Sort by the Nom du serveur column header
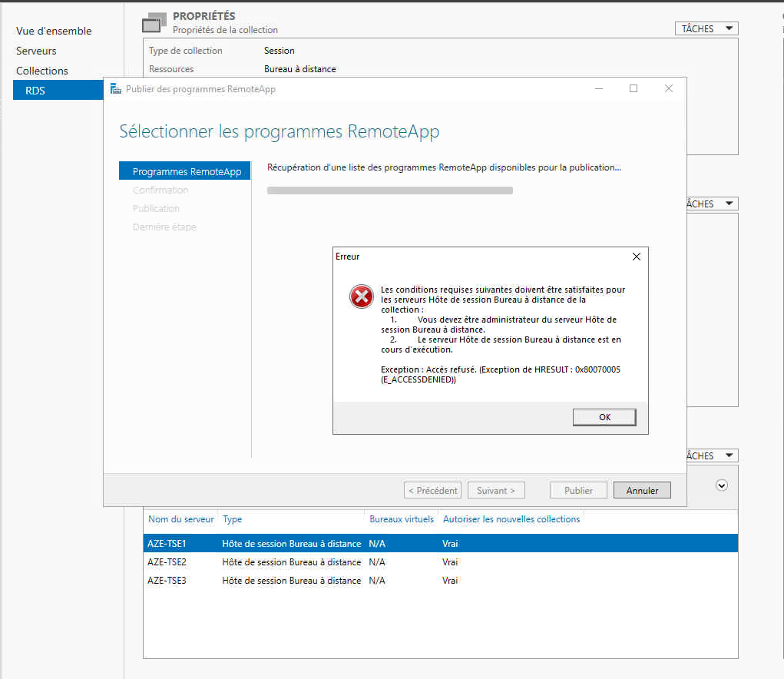The image size is (784, 679). click(181, 519)
